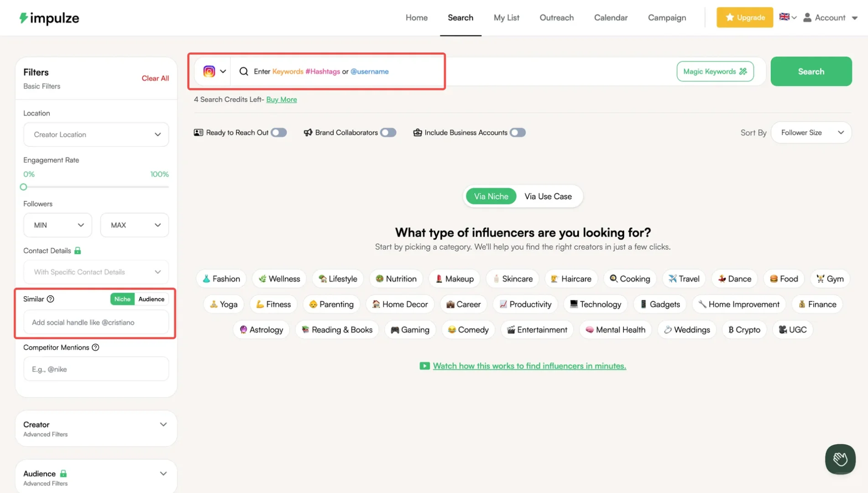The image size is (868, 493).
Task: Click the language flag icon
Action: point(784,17)
